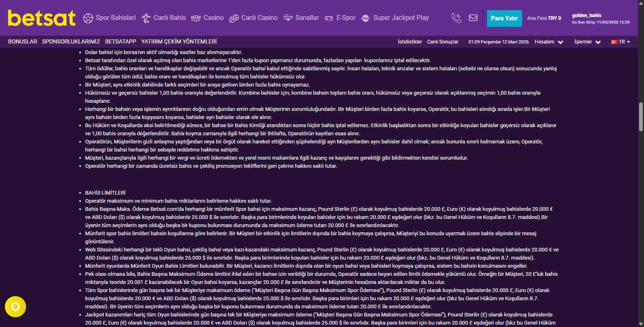
Task: Open the messages envelope icon
Action: pos(473,18)
